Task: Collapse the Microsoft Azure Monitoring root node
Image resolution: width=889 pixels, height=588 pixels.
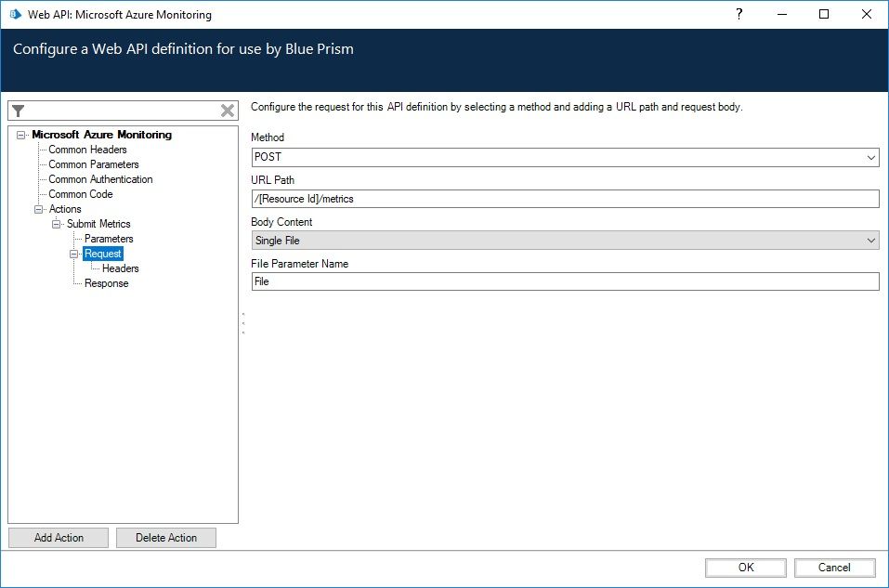Action: tap(21, 135)
